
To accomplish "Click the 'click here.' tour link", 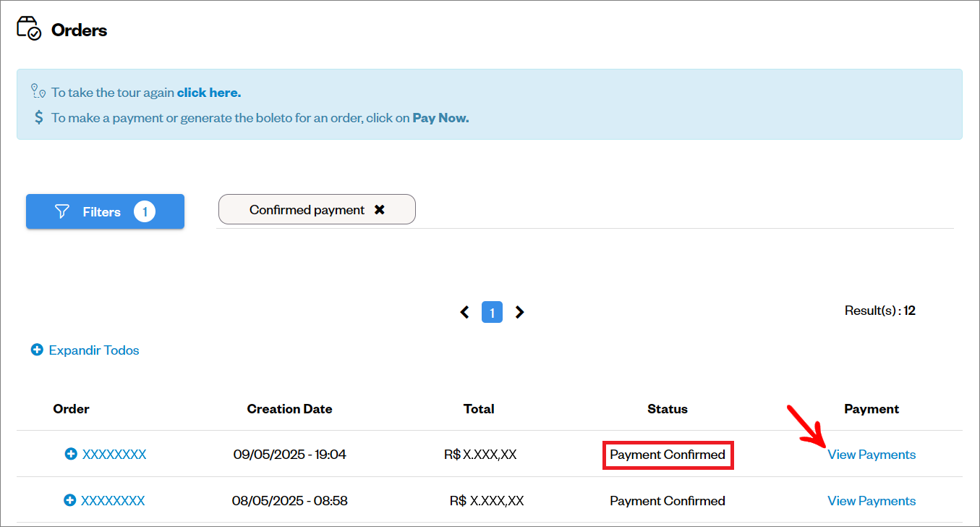I will tap(209, 93).
